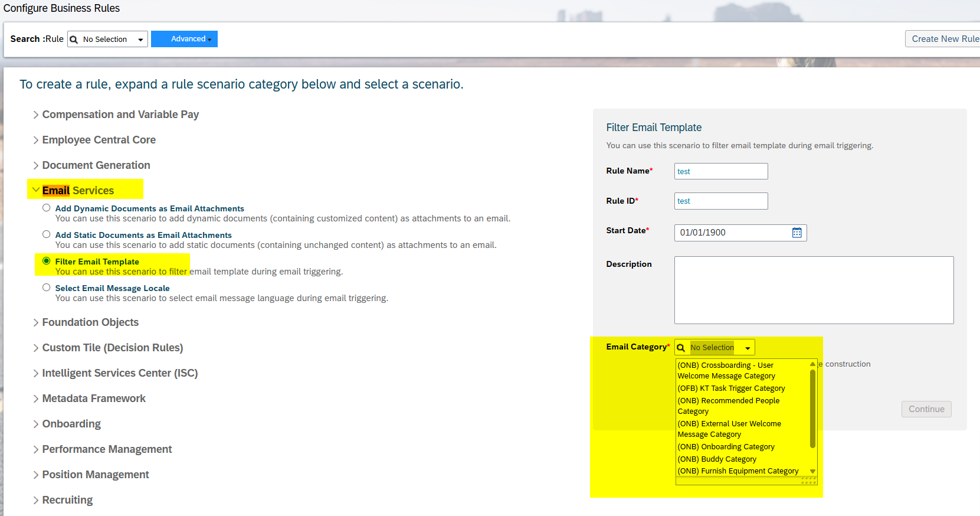
Task: Pick (OFB) KT Task Trigger Category
Action: (731, 388)
